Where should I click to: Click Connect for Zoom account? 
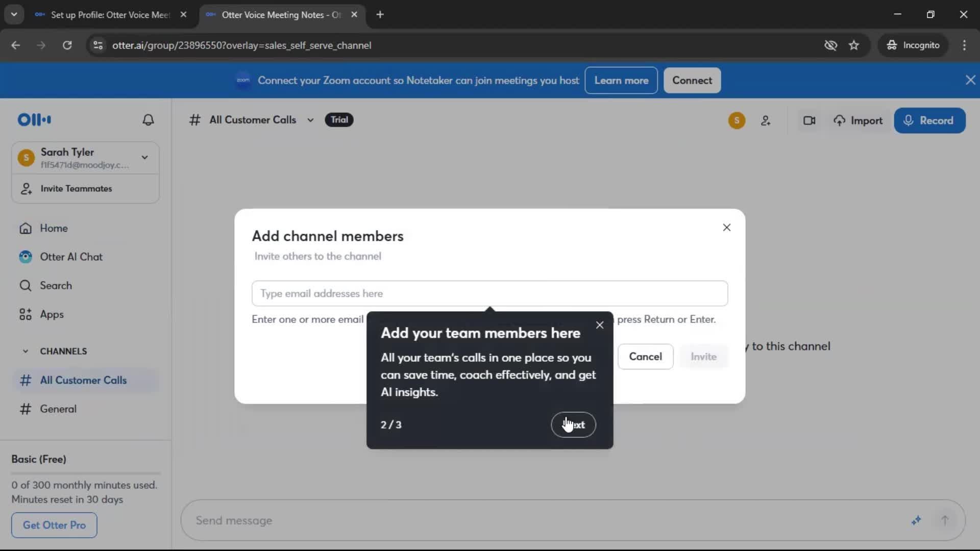tap(692, 80)
